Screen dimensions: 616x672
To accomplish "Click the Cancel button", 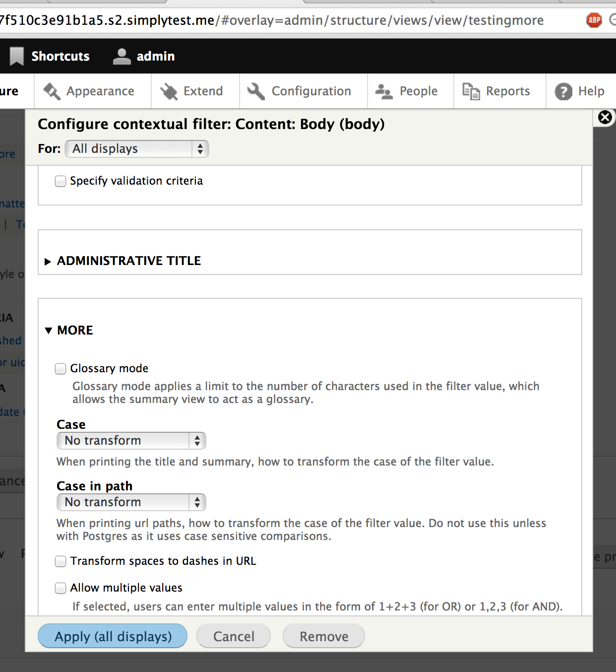I will pos(234,636).
